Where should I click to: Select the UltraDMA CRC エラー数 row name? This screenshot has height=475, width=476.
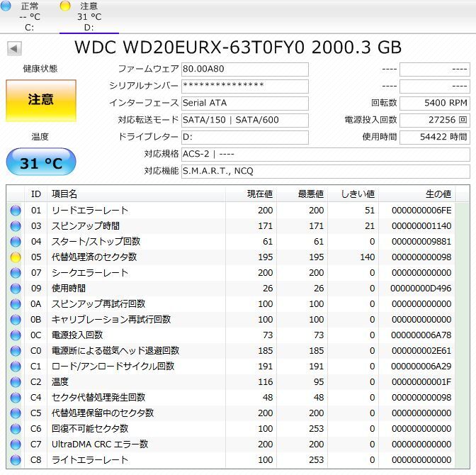100,445
